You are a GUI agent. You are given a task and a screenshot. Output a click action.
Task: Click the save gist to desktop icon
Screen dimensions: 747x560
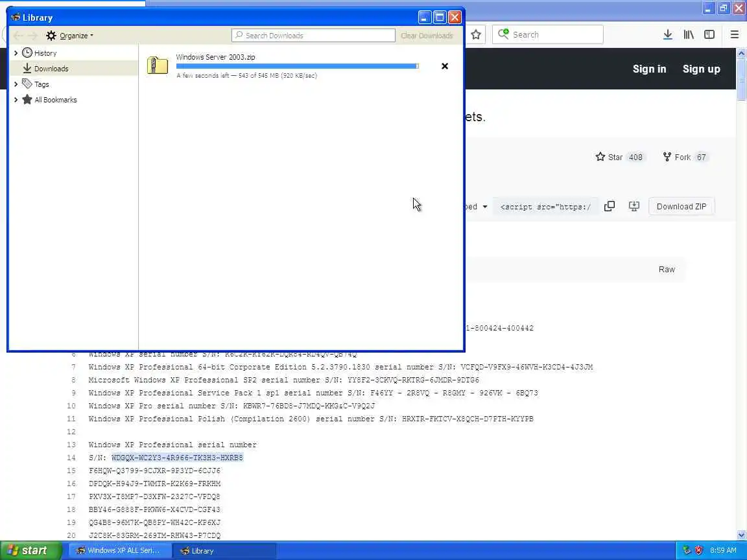tap(634, 206)
